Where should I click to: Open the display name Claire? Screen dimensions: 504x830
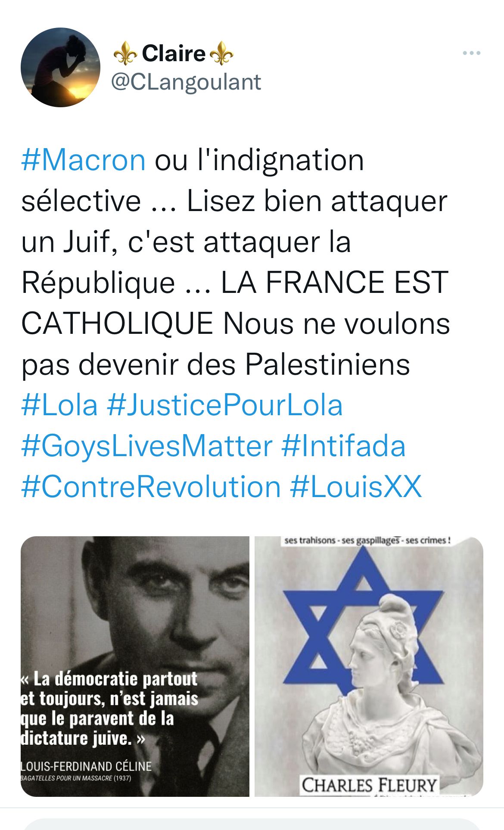point(174,53)
